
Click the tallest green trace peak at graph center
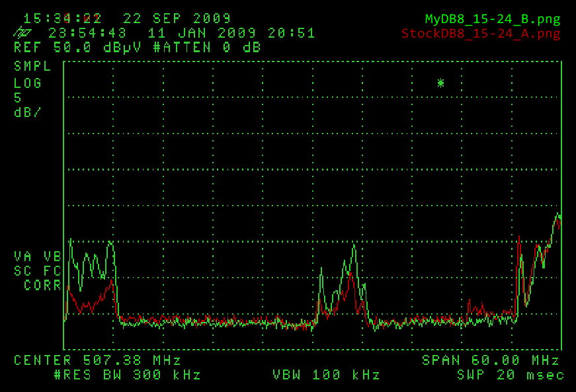(x=354, y=245)
